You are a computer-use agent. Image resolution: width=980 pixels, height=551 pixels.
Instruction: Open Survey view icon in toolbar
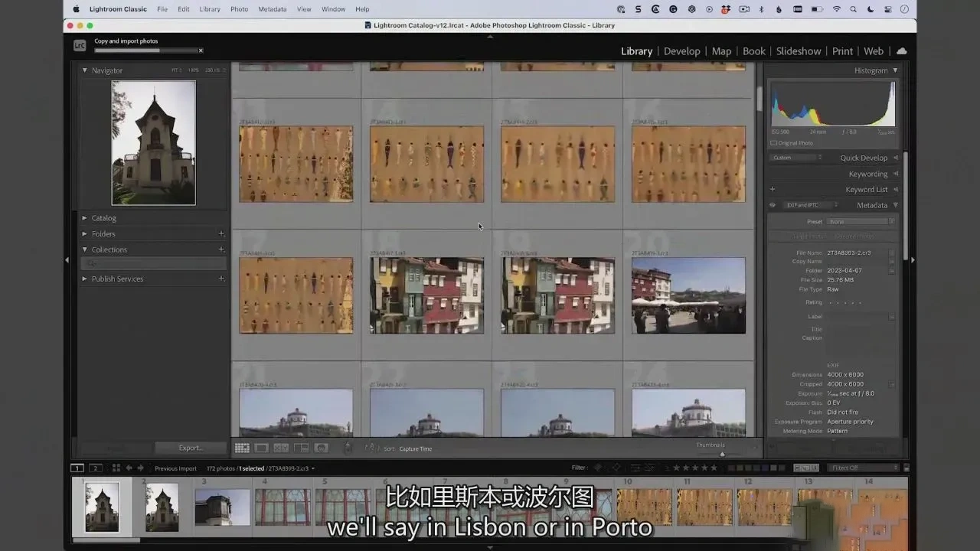point(301,448)
